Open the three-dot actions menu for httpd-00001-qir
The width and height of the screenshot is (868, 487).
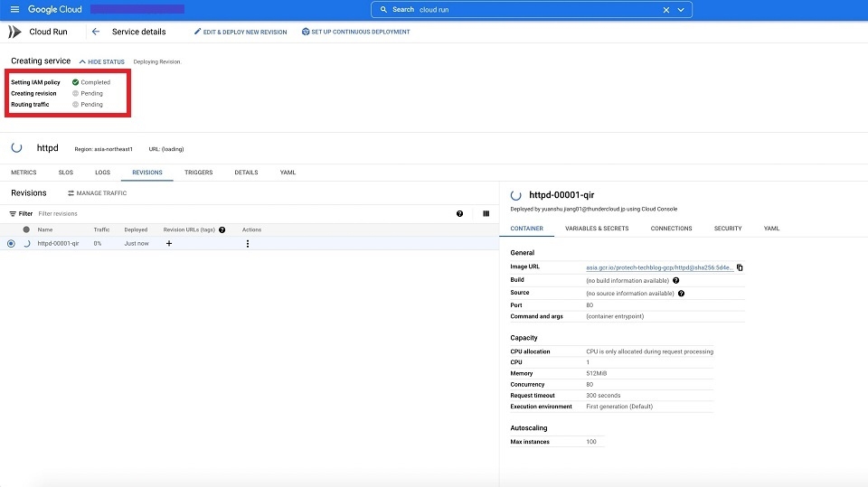point(247,243)
